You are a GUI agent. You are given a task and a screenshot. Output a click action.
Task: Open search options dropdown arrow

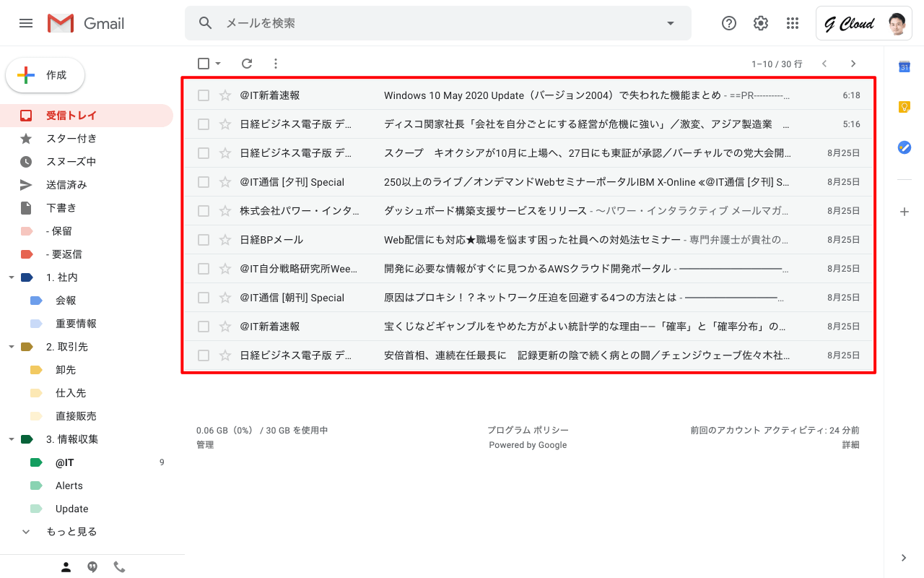pos(671,23)
